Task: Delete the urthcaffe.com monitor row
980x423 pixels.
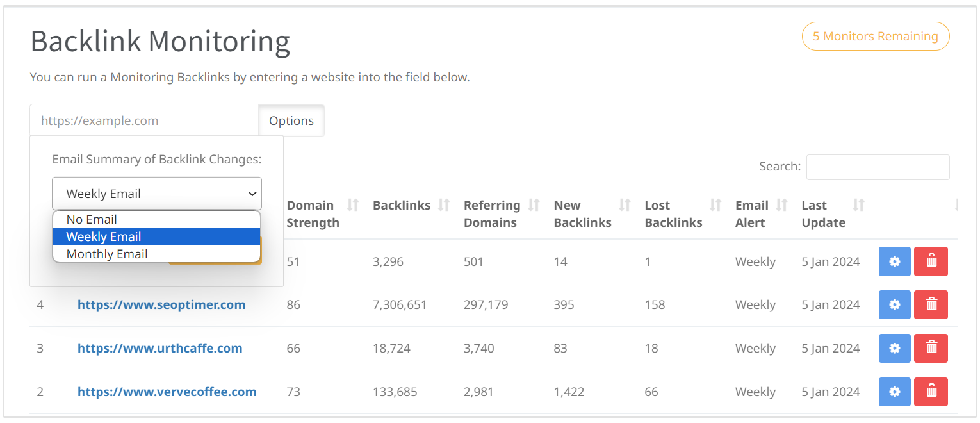Action: (931, 349)
